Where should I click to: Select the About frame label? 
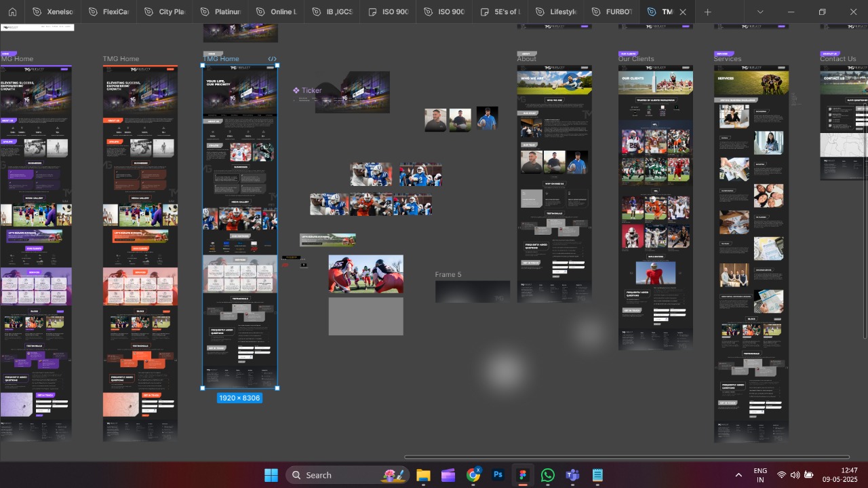526,59
